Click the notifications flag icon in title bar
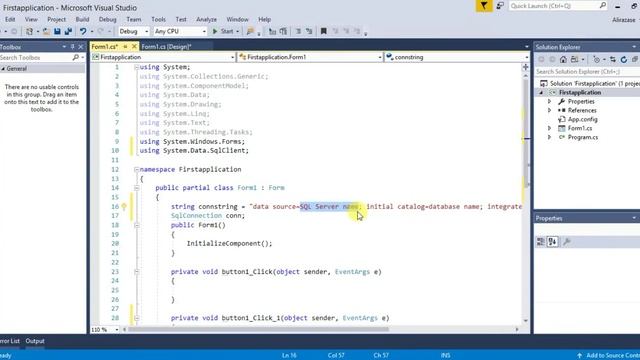The image size is (640, 360). (x=484, y=6)
